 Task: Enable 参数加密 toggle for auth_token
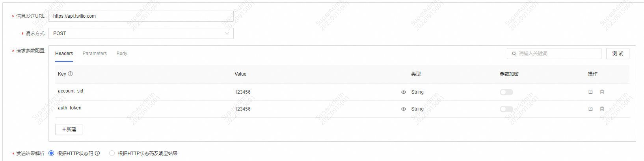coord(506,109)
